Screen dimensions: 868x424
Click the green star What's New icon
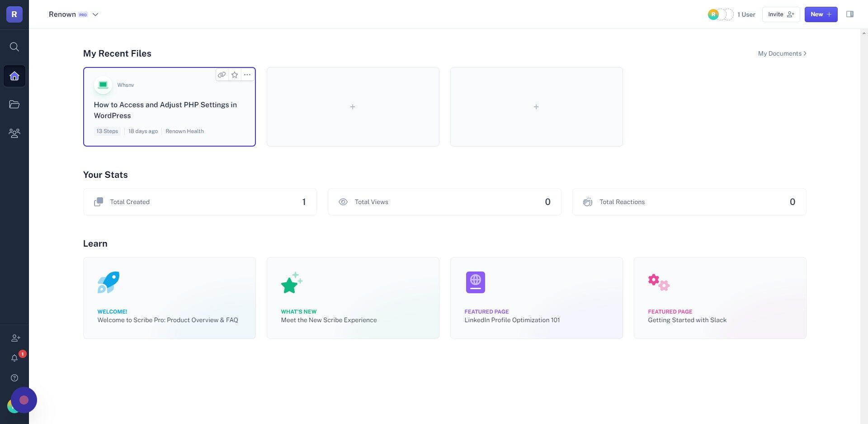292,282
